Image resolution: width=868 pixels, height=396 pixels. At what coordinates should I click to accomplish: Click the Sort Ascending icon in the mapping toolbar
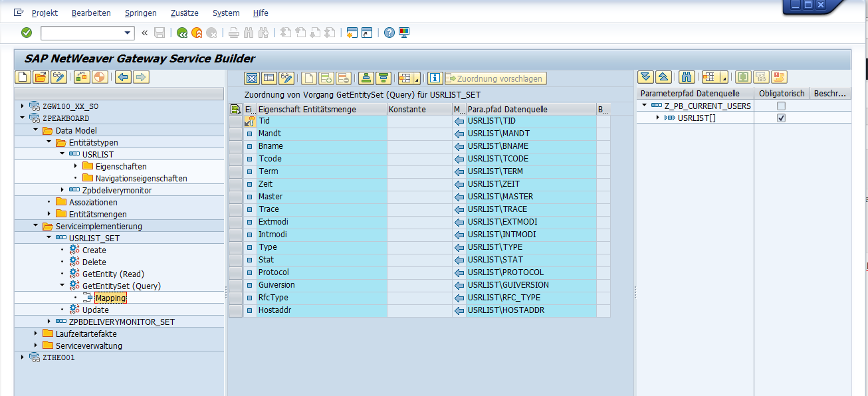point(366,78)
